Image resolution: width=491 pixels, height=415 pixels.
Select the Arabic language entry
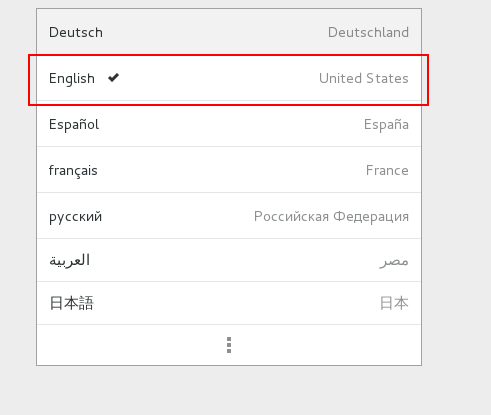(229, 260)
